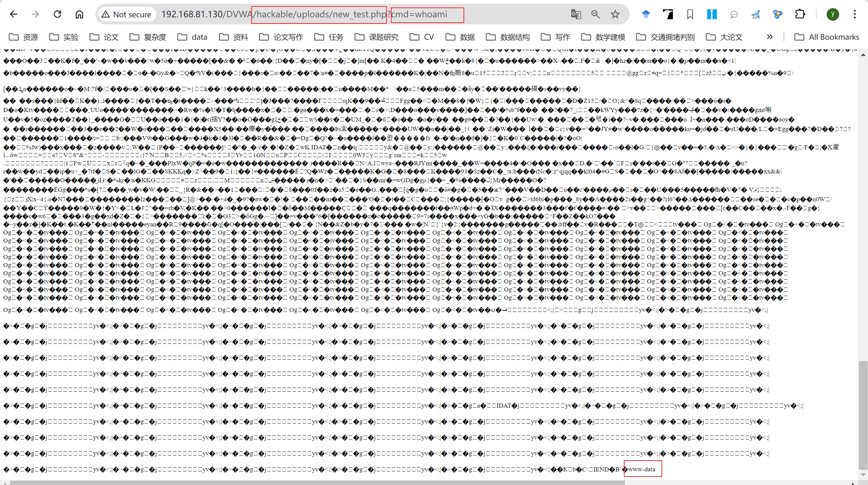Click the blue I extension icon

[712, 14]
